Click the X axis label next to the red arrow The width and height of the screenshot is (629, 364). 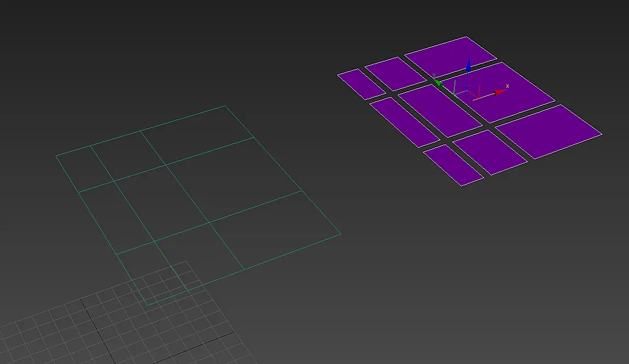(507, 86)
